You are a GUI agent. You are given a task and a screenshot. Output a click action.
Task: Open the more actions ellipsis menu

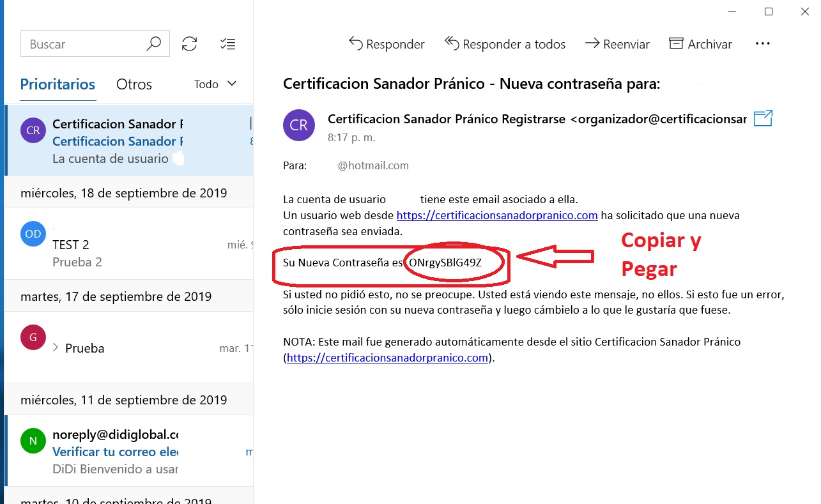coord(763,44)
